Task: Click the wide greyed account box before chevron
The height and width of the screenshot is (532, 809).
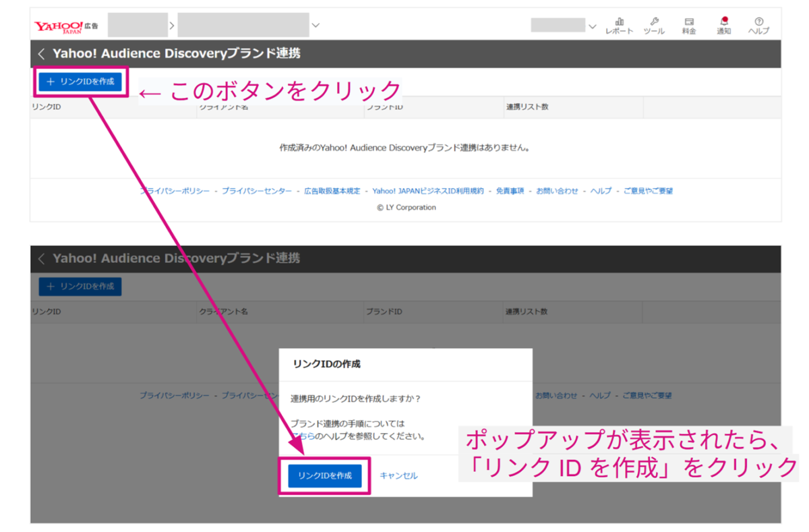Action: [x=243, y=25]
